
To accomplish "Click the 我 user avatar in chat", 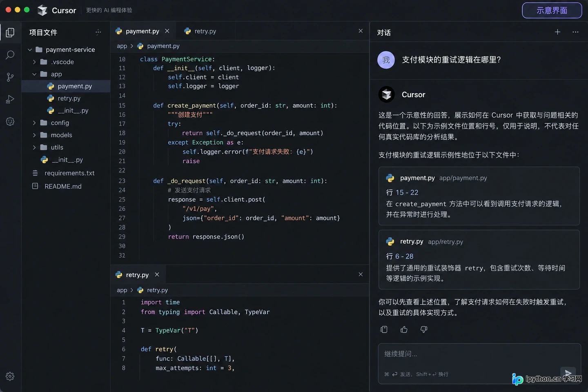I will (x=386, y=60).
